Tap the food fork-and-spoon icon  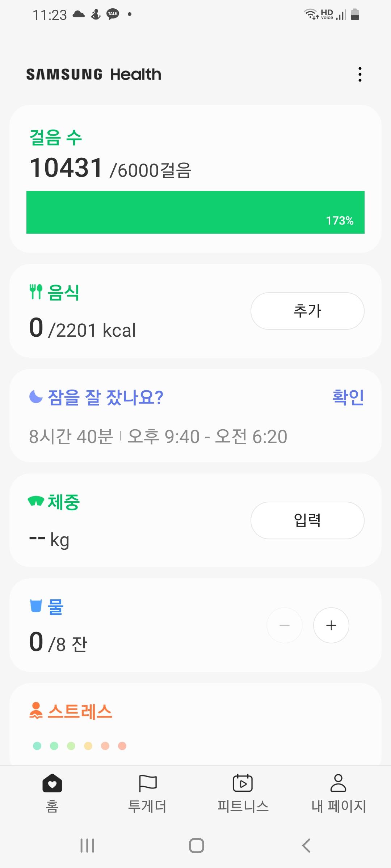[36, 292]
